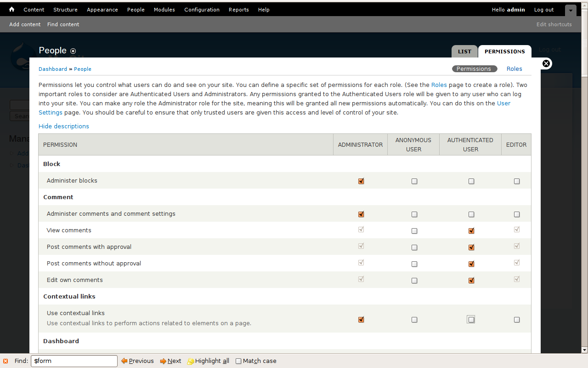
Task: Click Hide descriptions link
Action: pyautogui.click(x=64, y=126)
